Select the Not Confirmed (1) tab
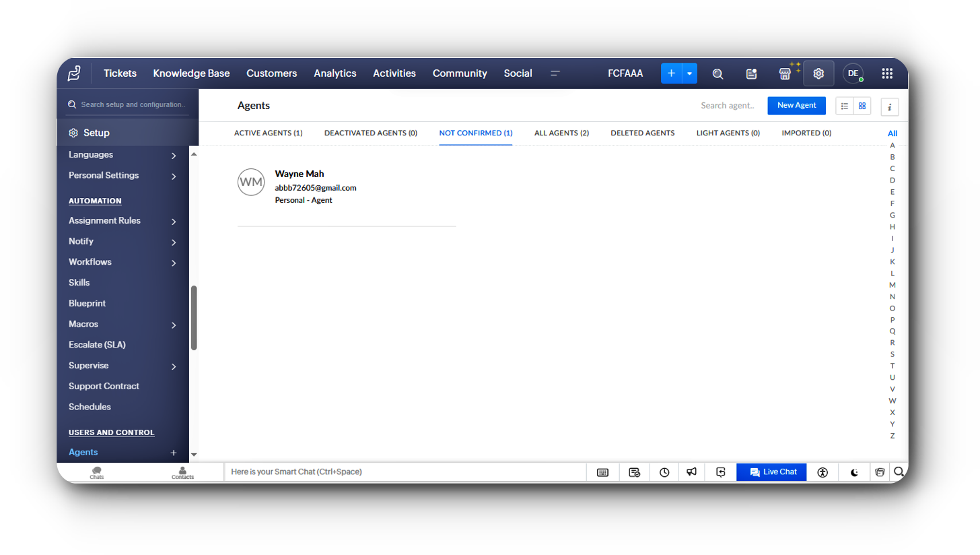Image resolution: width=980 pixels, height=555 pixels. (476, 133)
